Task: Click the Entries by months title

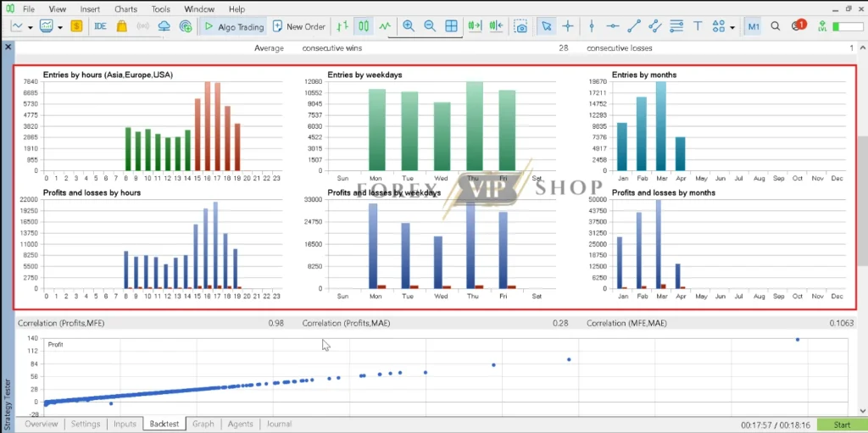Action: [x=644, y=75]
